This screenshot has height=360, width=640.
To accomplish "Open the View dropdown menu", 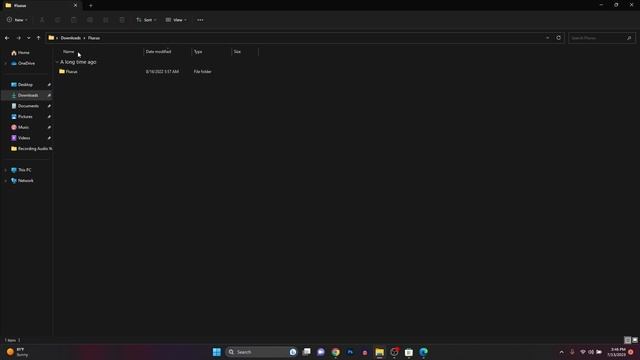I will pyautogui.click(x=176, y=20).
